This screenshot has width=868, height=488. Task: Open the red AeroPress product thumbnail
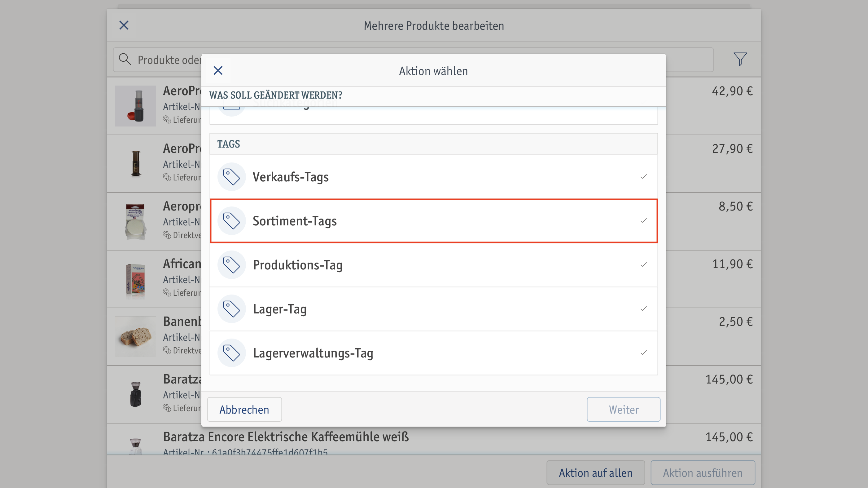135,106
